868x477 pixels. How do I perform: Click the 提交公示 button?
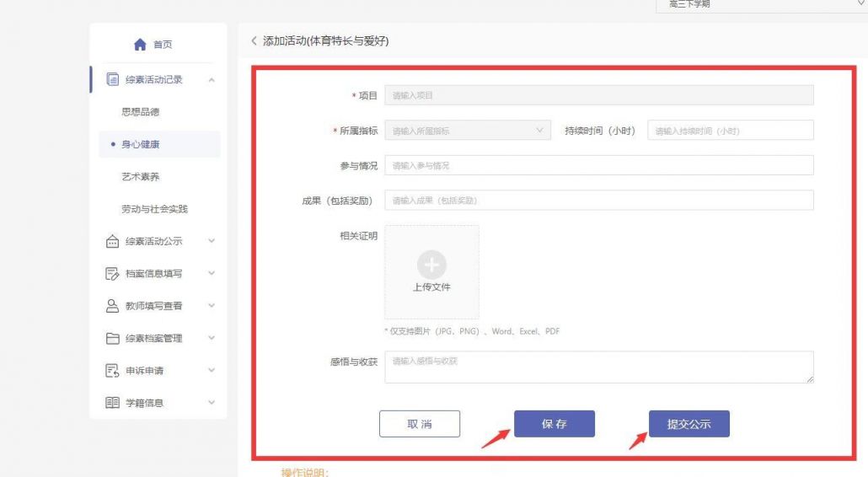tap(689, 424)
